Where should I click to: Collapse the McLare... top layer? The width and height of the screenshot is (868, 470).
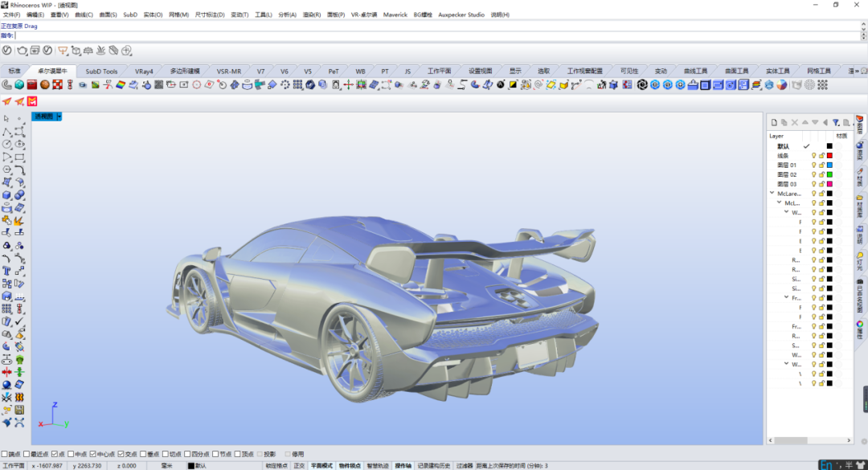pyautogui.click(x=772, y=193)
